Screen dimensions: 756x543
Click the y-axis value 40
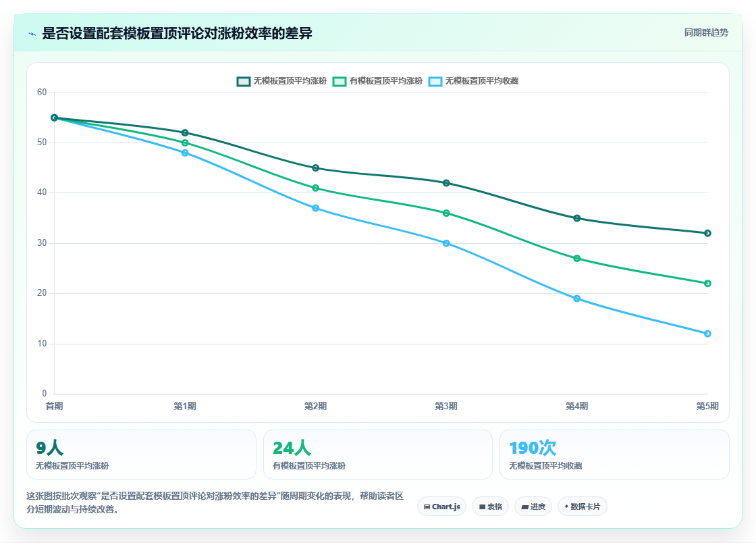(42, 192)
